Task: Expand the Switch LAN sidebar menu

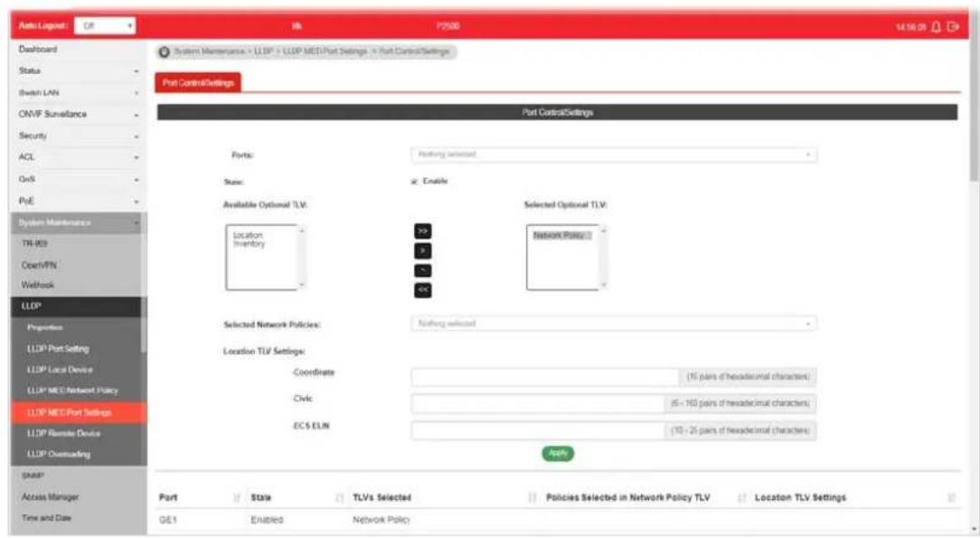Action: [78, 92]
